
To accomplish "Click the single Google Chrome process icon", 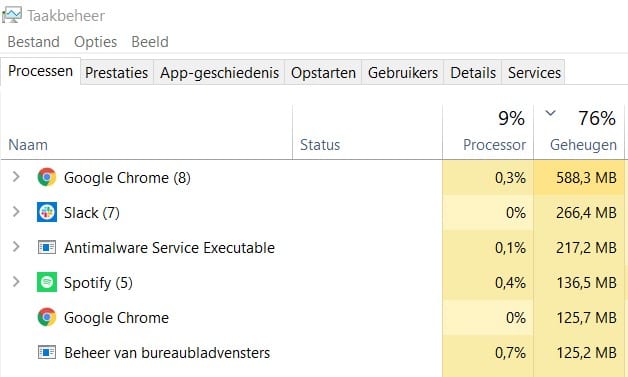I will [x=47, y=317].
